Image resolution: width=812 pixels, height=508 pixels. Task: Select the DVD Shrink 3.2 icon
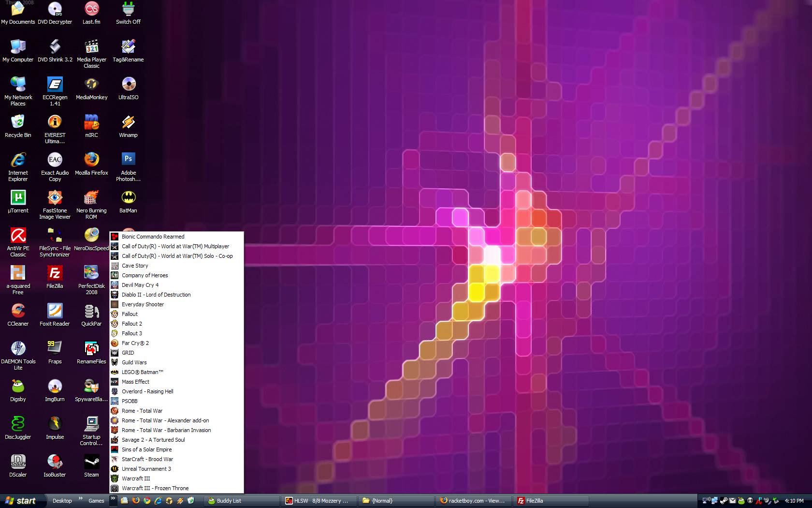pos(55,50)
